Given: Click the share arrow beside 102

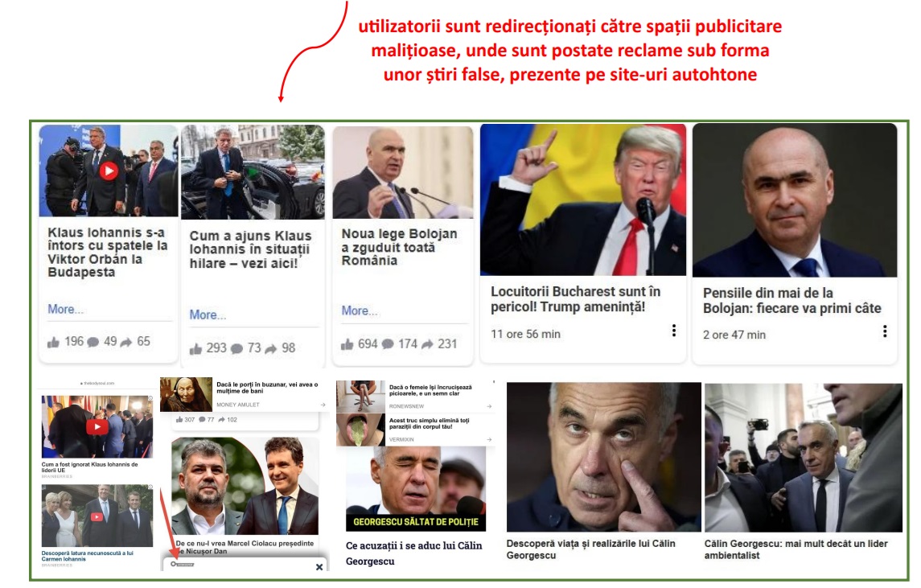Looking at the screenshot, I should [x=221, y=419].
